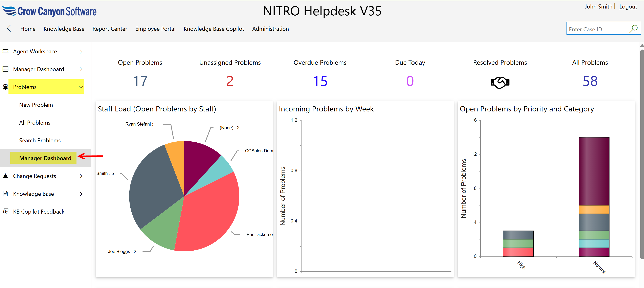
Task: Click the Knowledge Base document icon
Action: click(x=5, y=194)
